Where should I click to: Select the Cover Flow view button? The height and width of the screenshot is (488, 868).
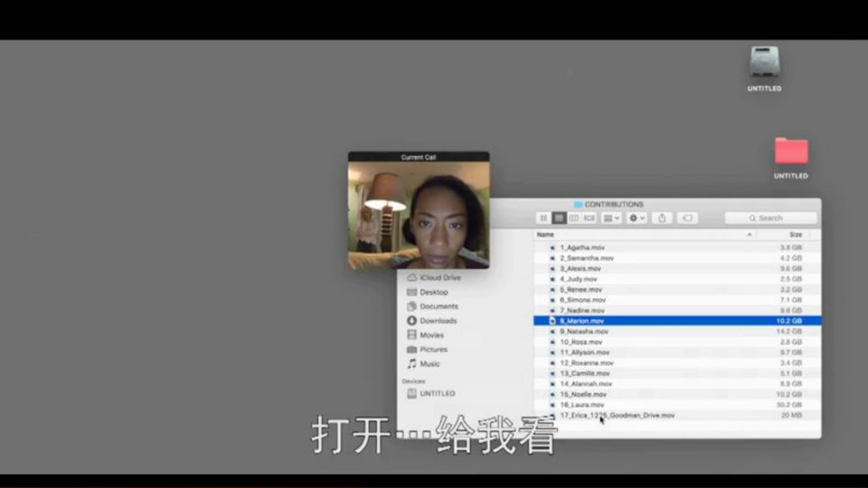(x=590, y=218)
